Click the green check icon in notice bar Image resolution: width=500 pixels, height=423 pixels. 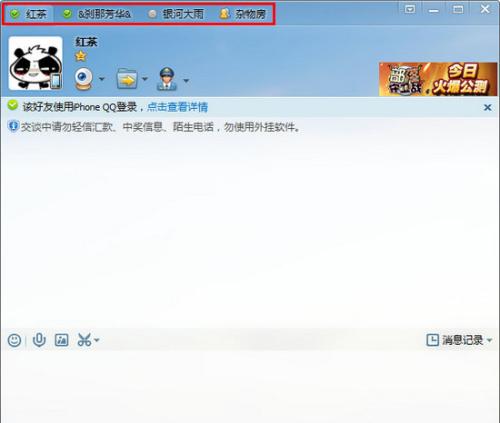coord(13,106)
